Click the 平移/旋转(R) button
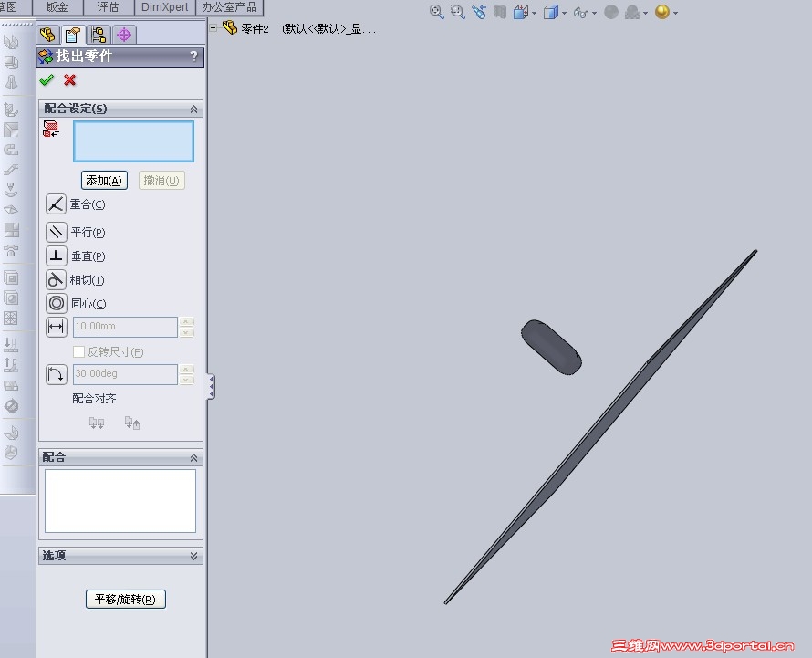812x658 pixels. [x=125, y=599]
